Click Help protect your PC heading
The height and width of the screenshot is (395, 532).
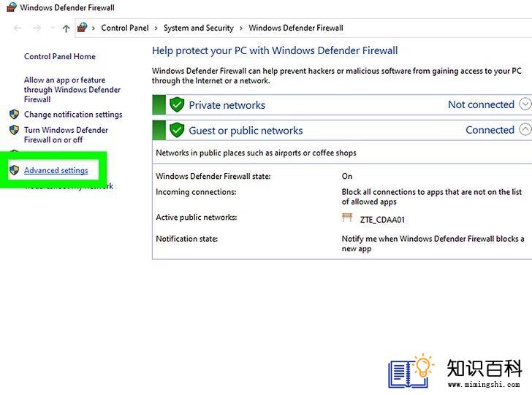[x=275, y=50]
